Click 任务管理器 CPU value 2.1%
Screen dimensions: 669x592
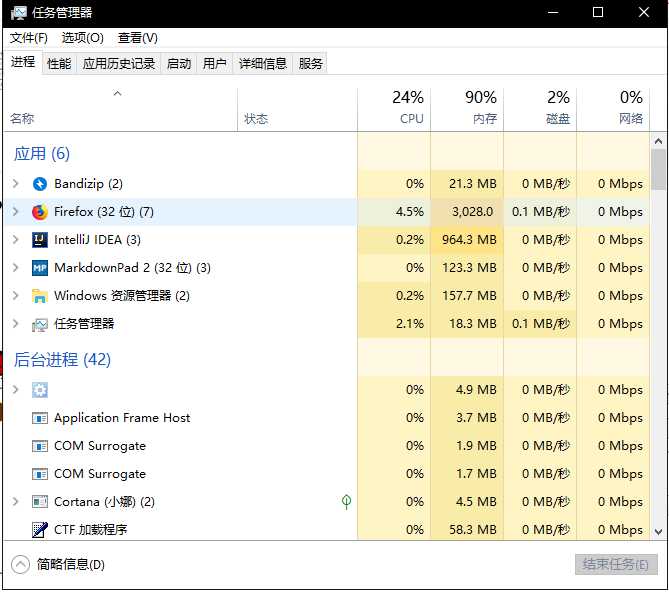pos(410,324)
